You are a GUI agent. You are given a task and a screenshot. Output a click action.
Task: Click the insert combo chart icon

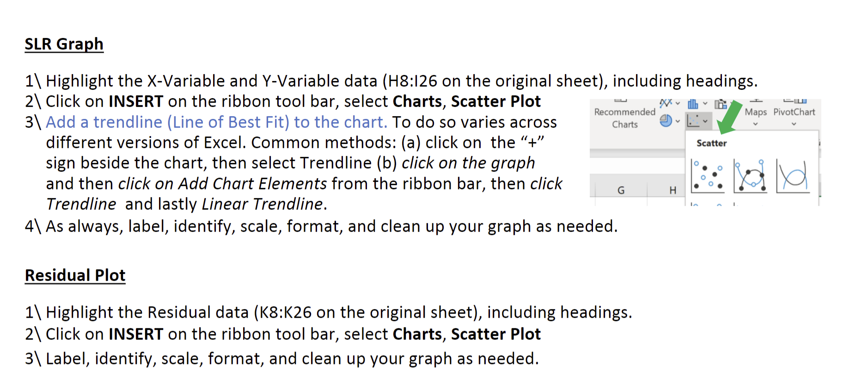(x=721, y=104)
